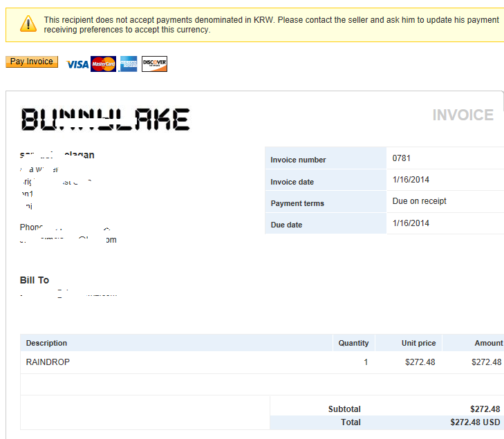Click the KRW currency warning message

[x=271, y=25]
